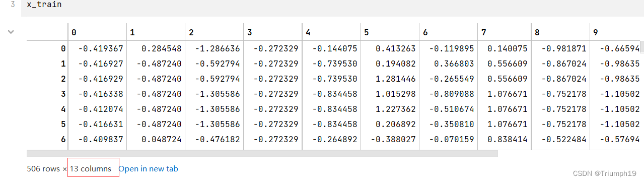Click the horizontal scrollbar under the table
Viewport: 644px width, 182px height.
coord(262,153)
